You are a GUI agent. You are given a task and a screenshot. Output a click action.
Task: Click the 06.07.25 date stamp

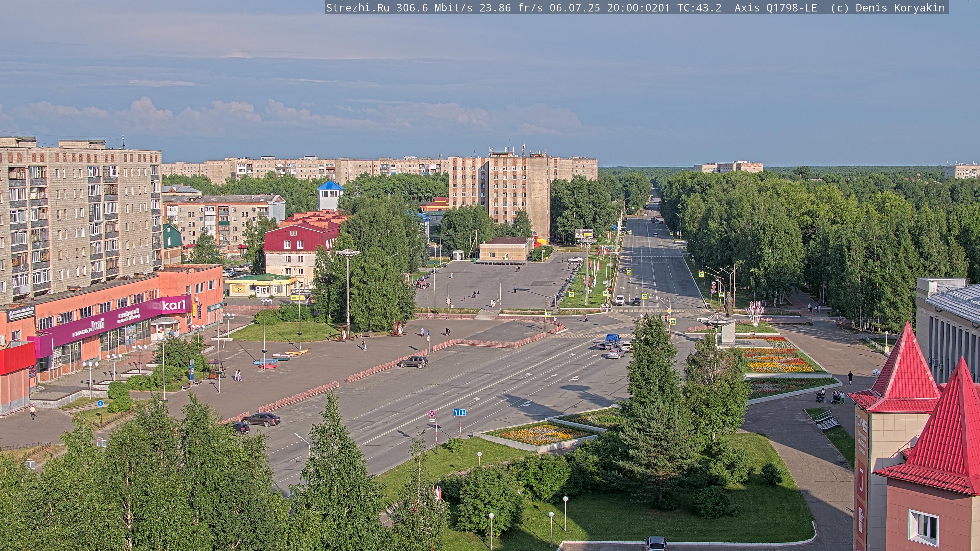pos(574,8)
